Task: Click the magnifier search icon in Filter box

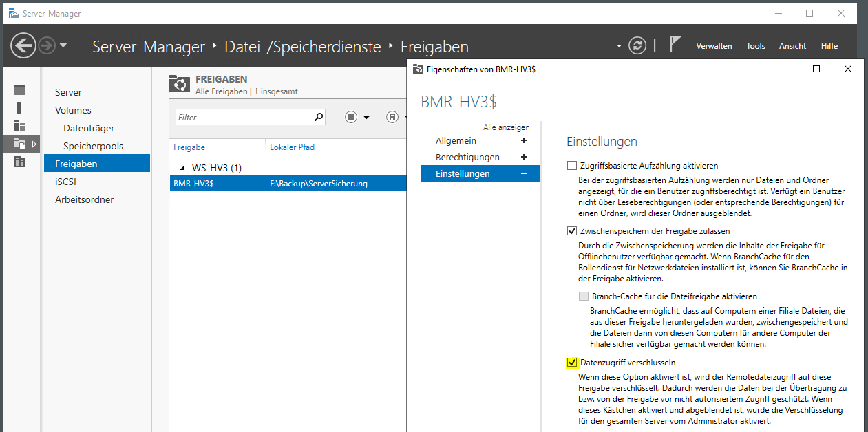Action: pos(318,117)
